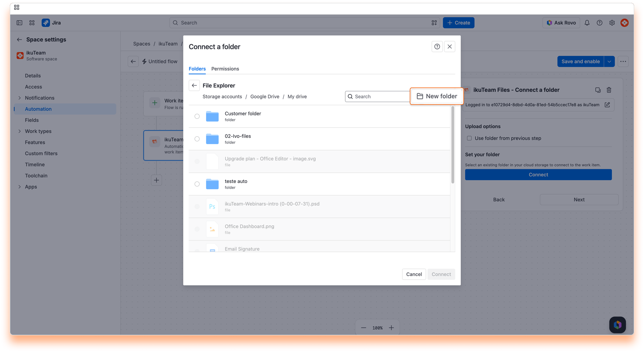
Task: Click Cancel in the dialog
Action: [414, 274]
